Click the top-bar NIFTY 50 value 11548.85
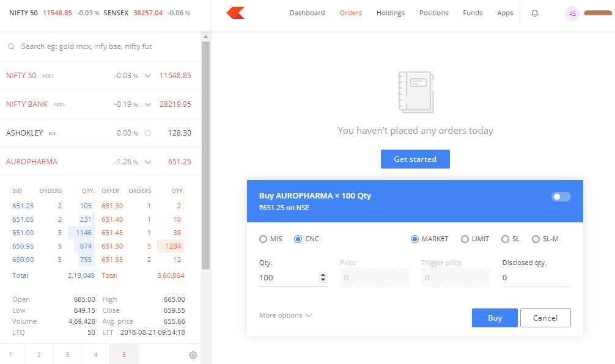Image resolution: width=615 pixels, height=364 pixels. click(x=57, y=13)
